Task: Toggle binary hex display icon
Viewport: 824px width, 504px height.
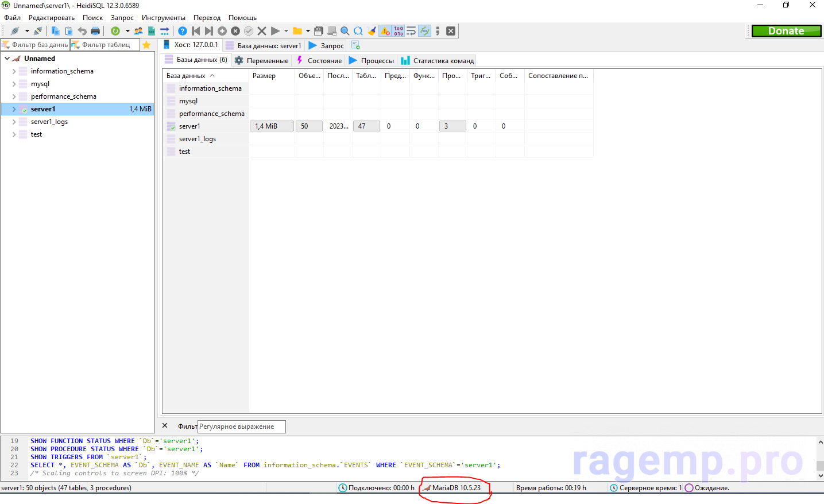Action: click(x=399, y=31)
